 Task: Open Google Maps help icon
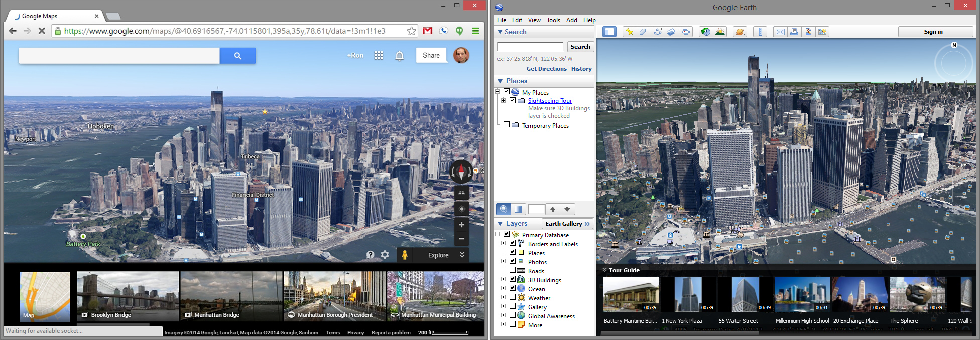click(x=371, y=255)
